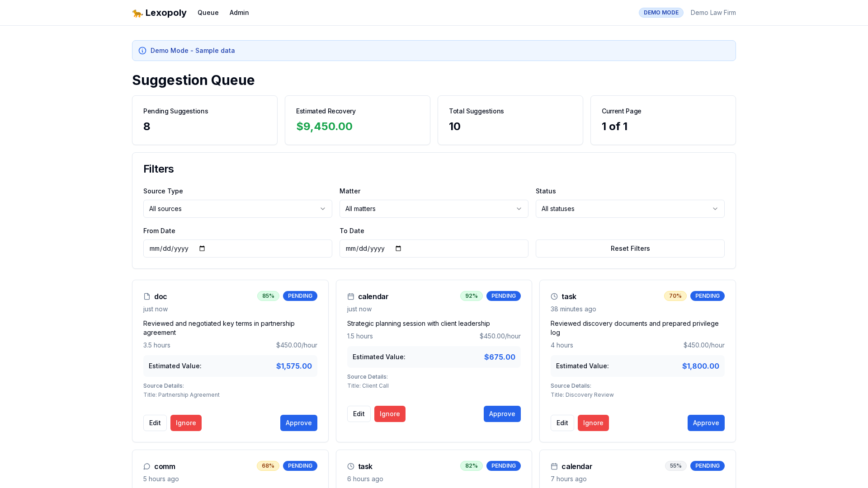Click the Total Suggestions card
The image size is (868, 488).
click(x=510, y=120)
